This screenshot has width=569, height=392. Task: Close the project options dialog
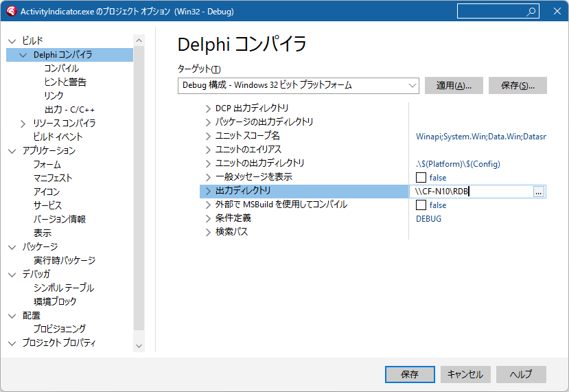[x=557, y=11]
